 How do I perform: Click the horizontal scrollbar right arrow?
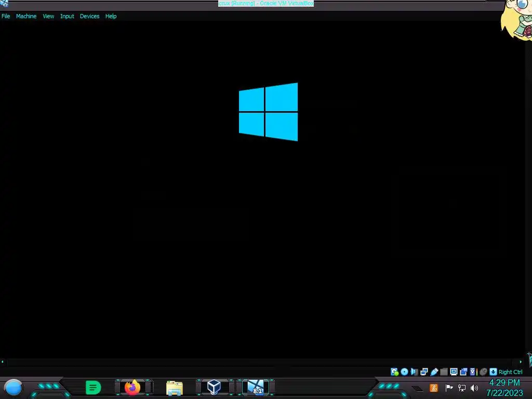point(521,362)
